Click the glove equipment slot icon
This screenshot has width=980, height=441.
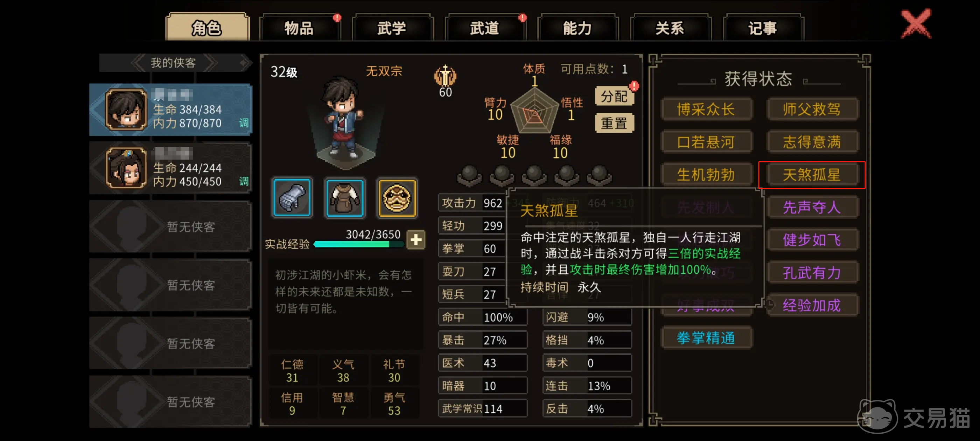tap(292, 197)
